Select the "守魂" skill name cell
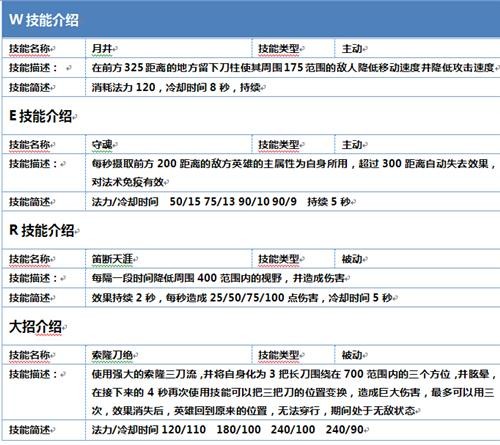The height and width of the screenshot is (445, 500). click(168, 145)
